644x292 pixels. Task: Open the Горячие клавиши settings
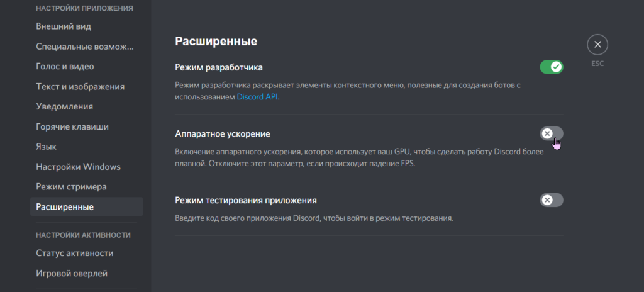coord(72,126)
